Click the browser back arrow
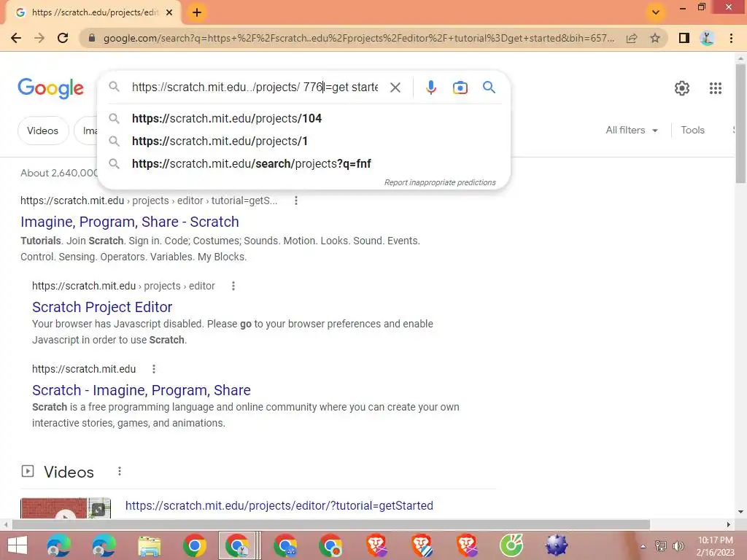The image size is (747, 560). click(16, 38)
